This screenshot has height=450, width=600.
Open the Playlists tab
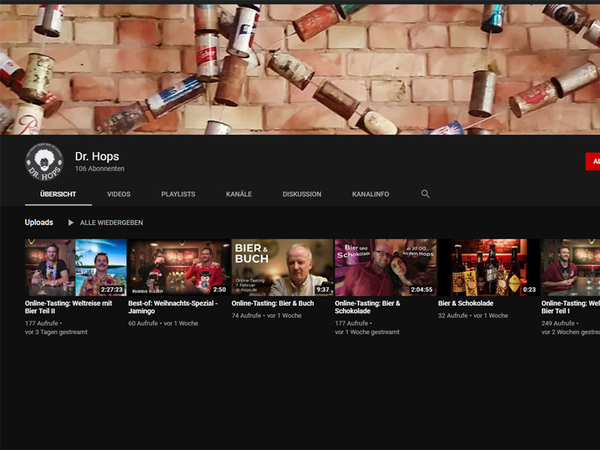(178, 194)
